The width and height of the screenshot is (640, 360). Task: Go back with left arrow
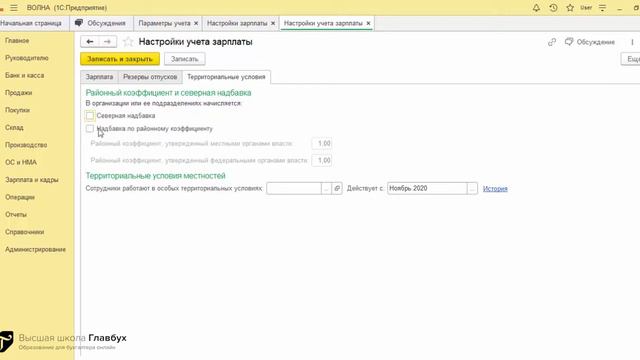(90, 42)
